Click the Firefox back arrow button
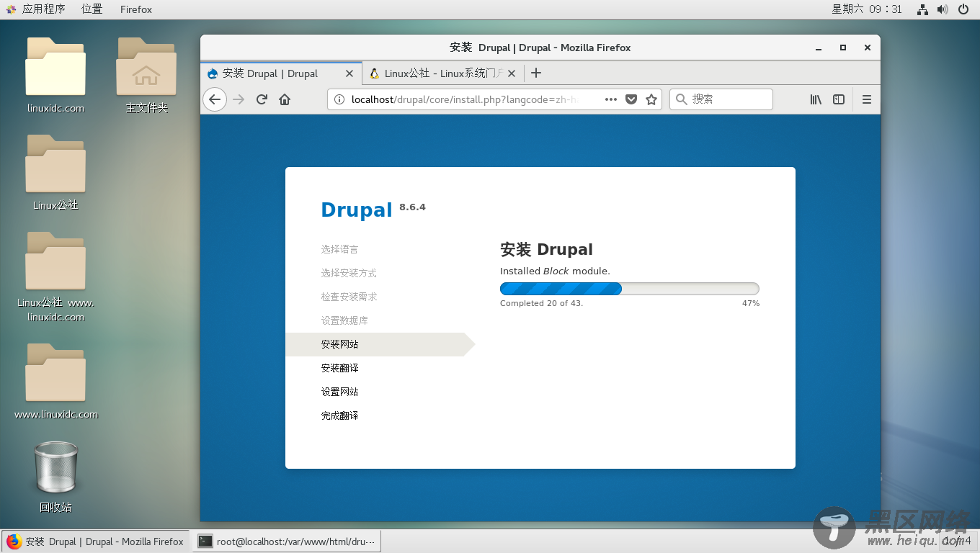The image size is (980, 553). [215, 99]
